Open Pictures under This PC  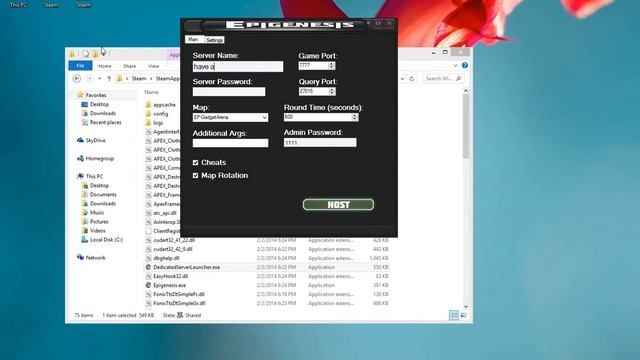click(x=99, y=221)
